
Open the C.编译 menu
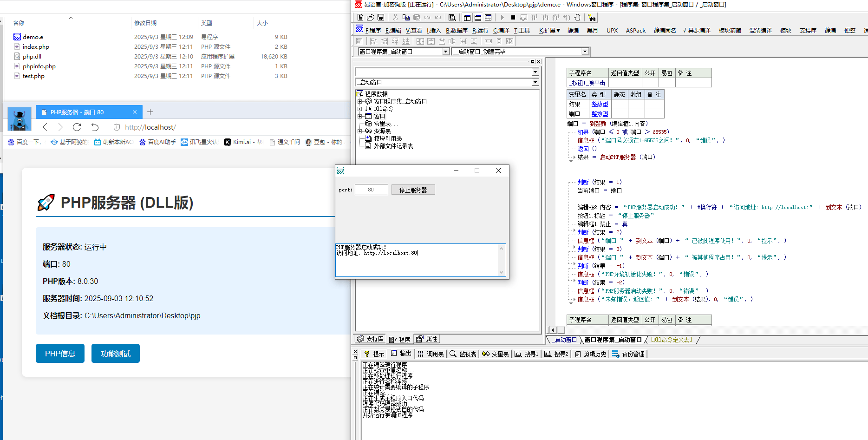[x=501, y=31]
